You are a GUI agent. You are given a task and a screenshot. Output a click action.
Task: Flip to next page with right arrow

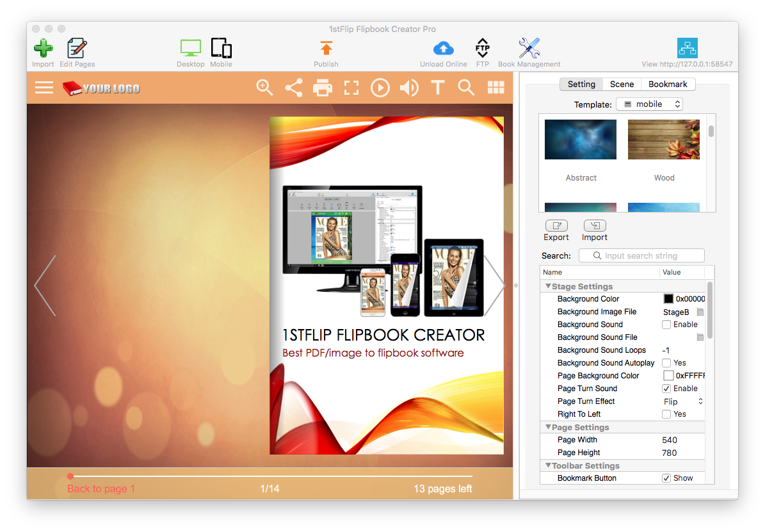(495, 286)
